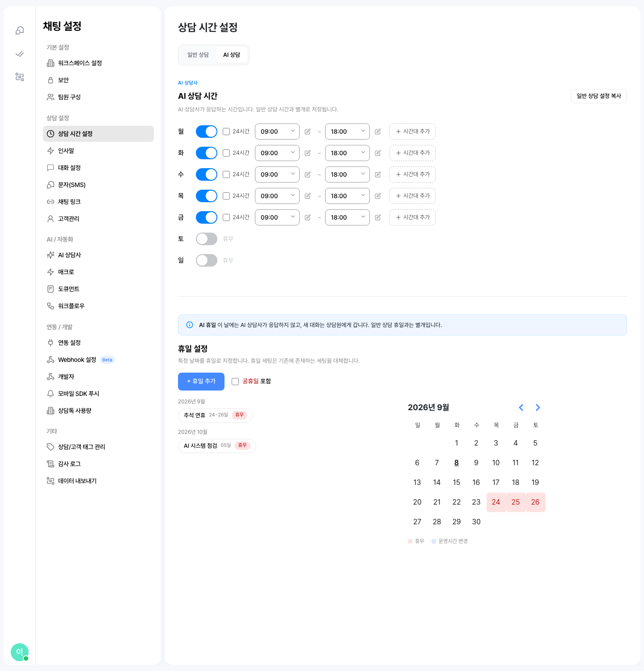The image size is (644, 671).
Task: Open Monday end time 18:00 dropdown
Action: [347, 132]
